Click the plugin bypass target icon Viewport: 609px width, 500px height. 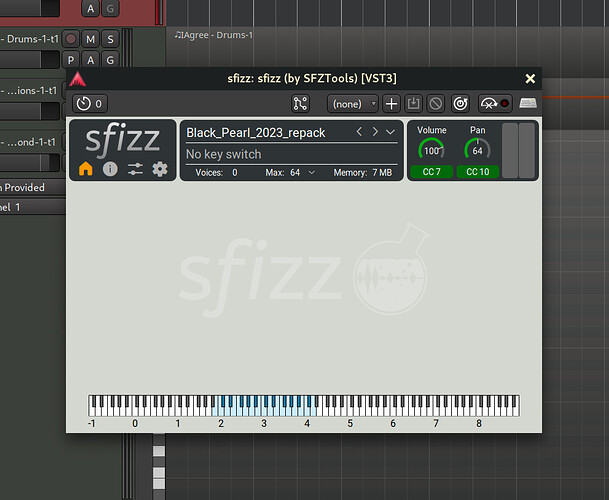460,103
